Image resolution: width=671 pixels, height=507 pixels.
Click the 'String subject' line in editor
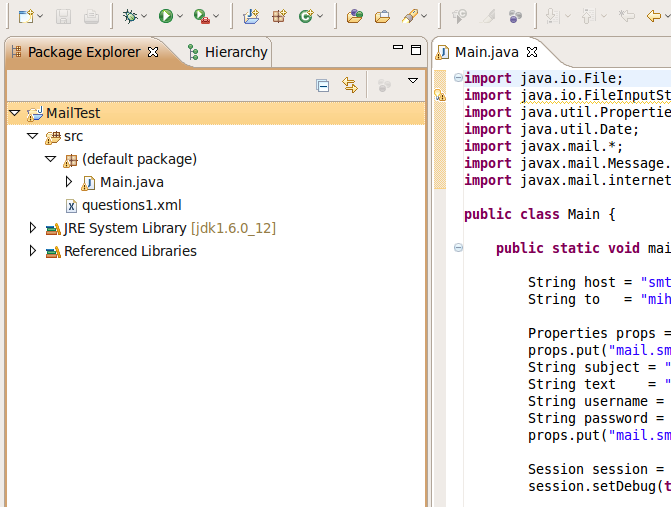point(599,368)
